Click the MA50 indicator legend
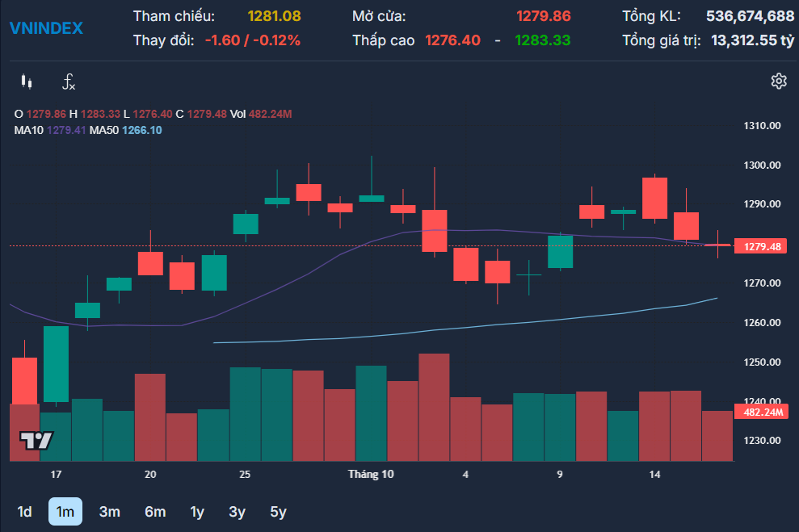Image resolution: width=799 pixels, height=532 pixels. (125, 130)
